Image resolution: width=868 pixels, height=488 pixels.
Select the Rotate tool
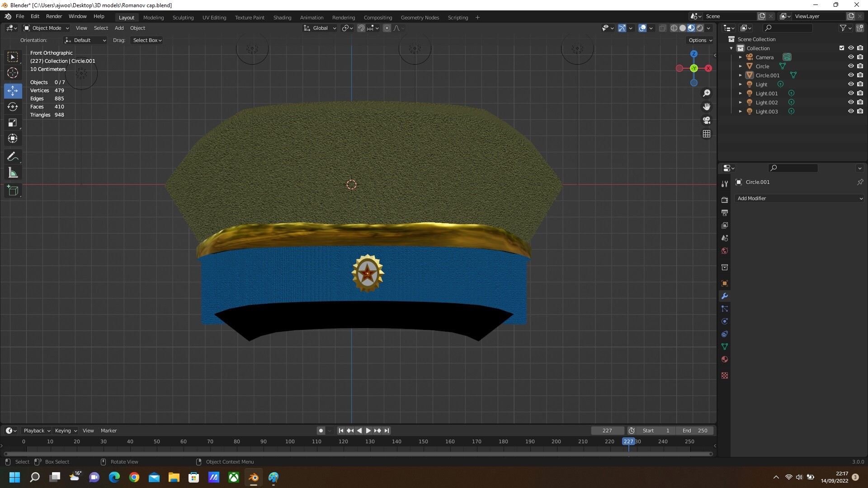coord(13,107)
